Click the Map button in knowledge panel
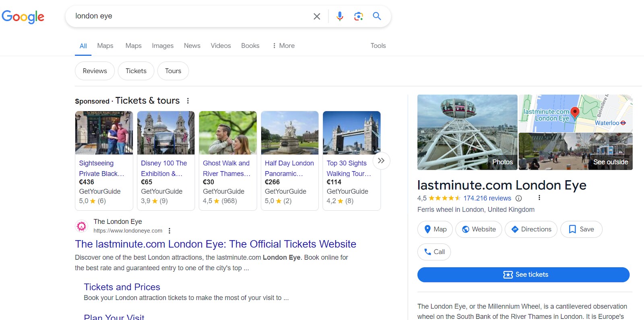Screen dimensions: 644x320 pyautogui.click(x=435, y=229)
